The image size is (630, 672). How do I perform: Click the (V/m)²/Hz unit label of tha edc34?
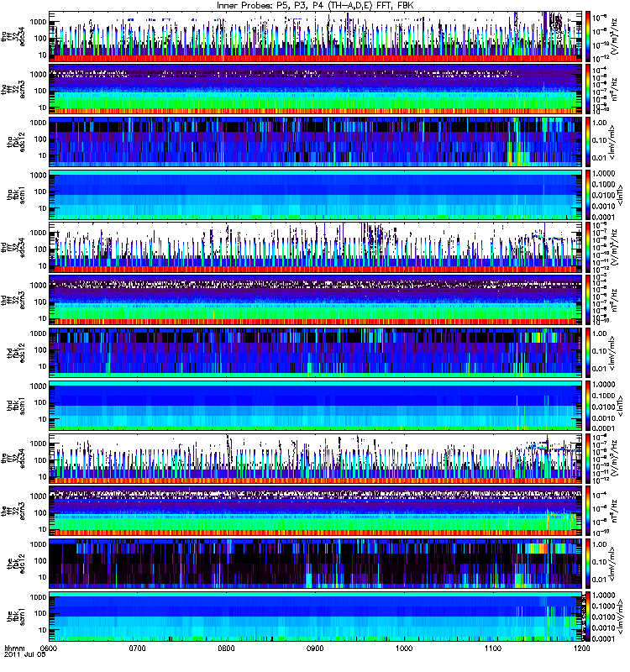pyautogui.click(x=614, y=36)
